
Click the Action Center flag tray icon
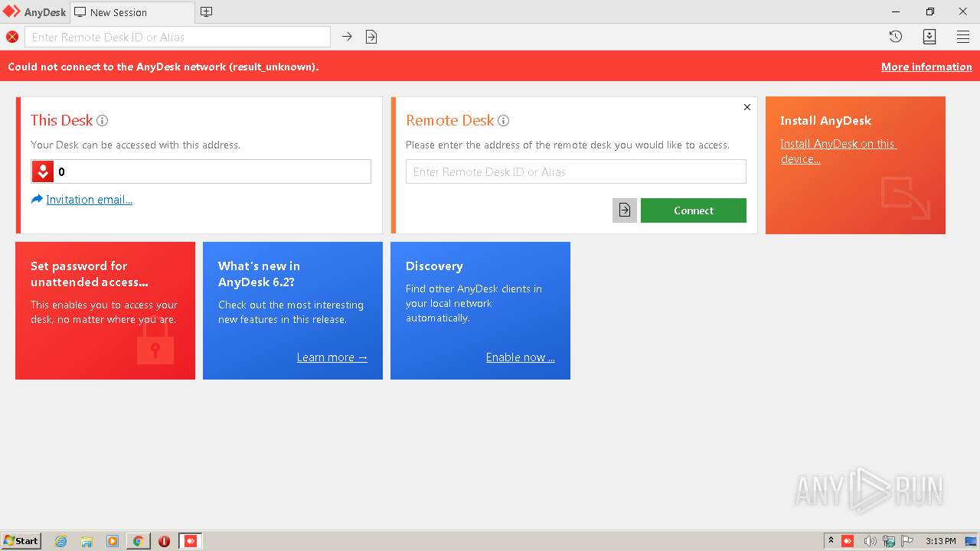click(907, 541)
